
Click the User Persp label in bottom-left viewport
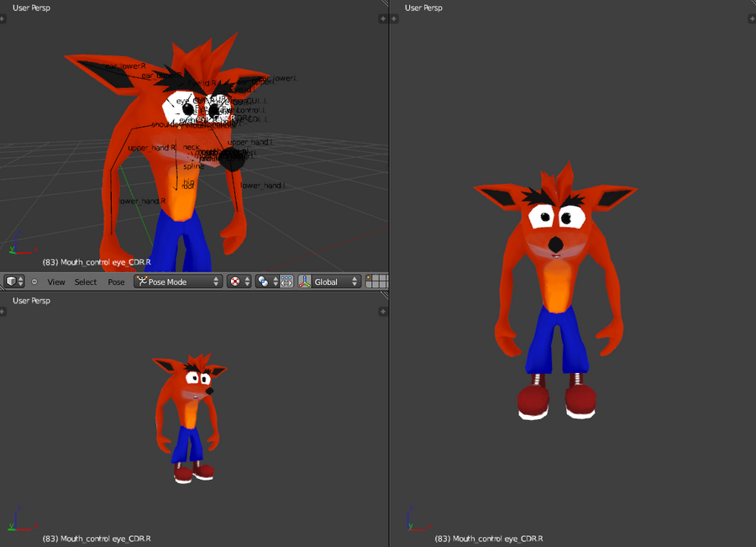click(31, 301)
